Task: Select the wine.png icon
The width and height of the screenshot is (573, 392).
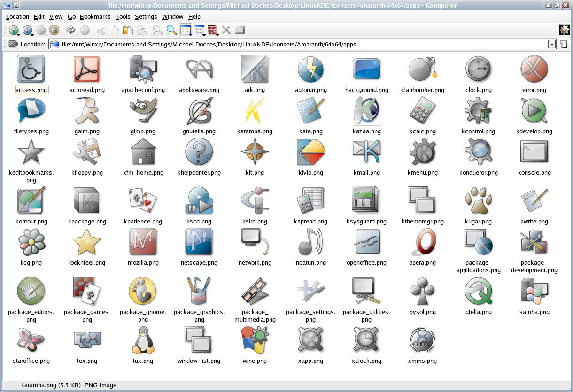Action: point(255,340)
